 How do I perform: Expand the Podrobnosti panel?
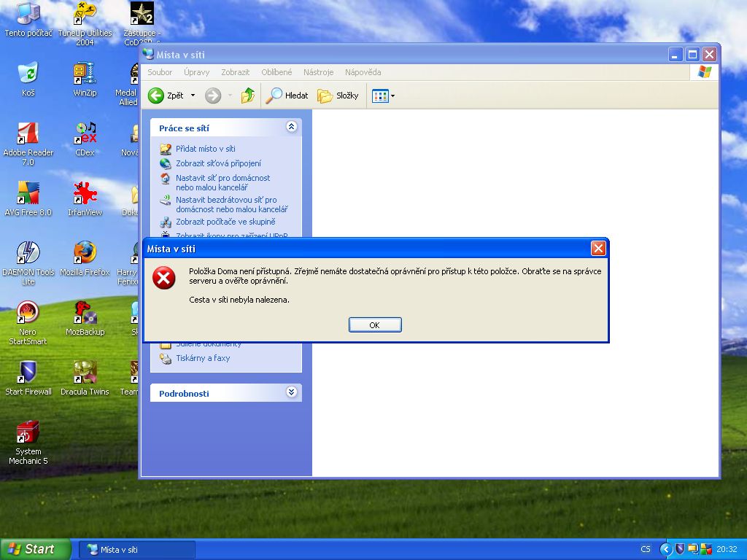[291, 392]
